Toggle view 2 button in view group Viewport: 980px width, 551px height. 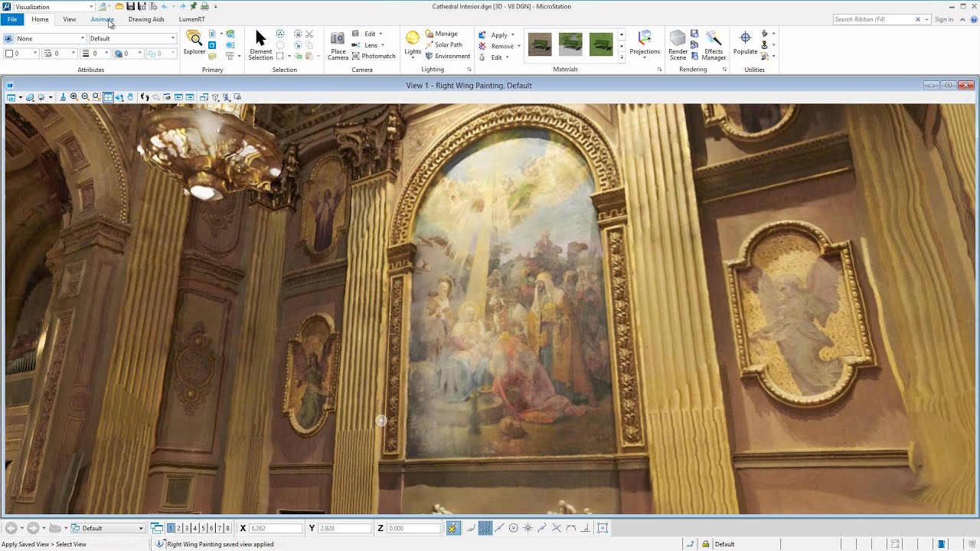pos(178,528)
